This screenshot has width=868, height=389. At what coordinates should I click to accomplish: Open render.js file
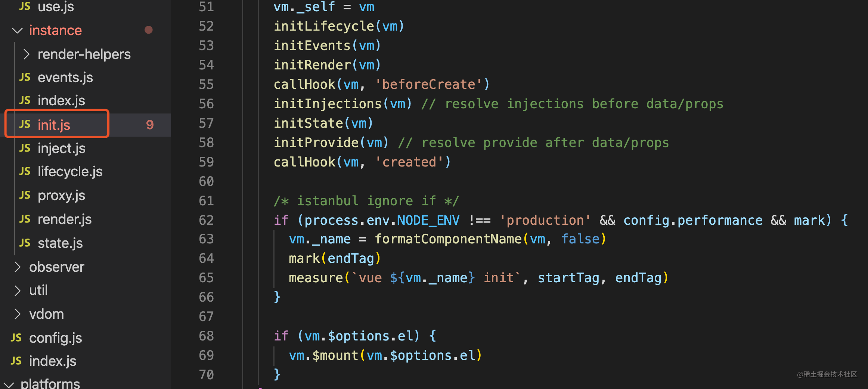point(65,220)
